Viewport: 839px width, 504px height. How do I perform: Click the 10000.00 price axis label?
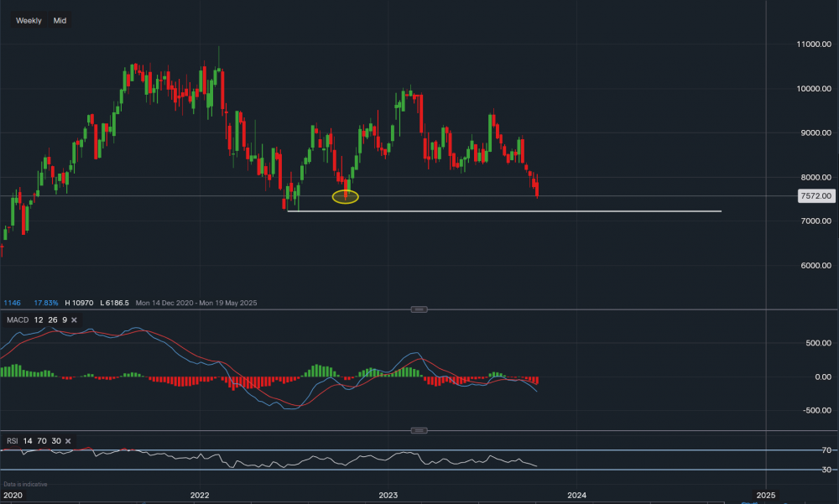pyautogui.click(x=812, y=89)
